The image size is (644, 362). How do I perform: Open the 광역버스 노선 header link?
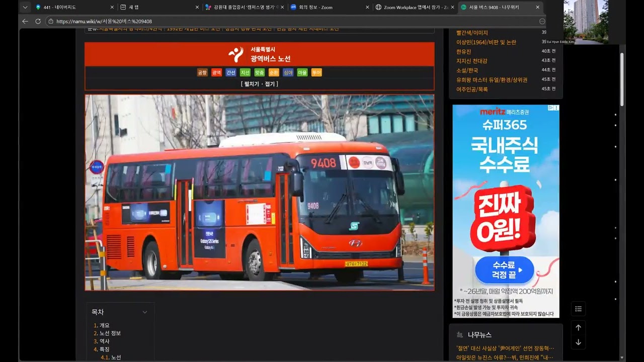270,59
